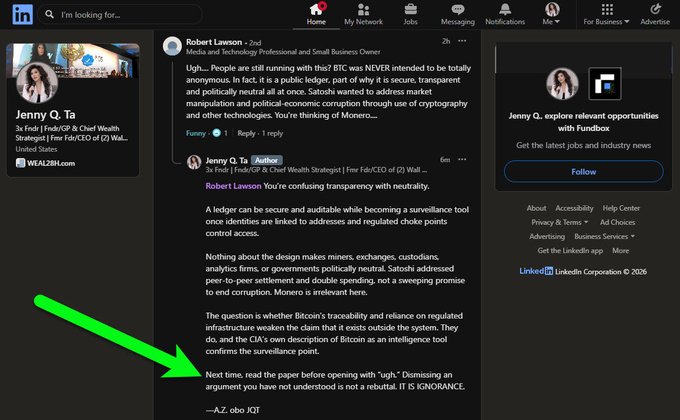Open the Home tab
680x420 pixels.
coord(316,14)
